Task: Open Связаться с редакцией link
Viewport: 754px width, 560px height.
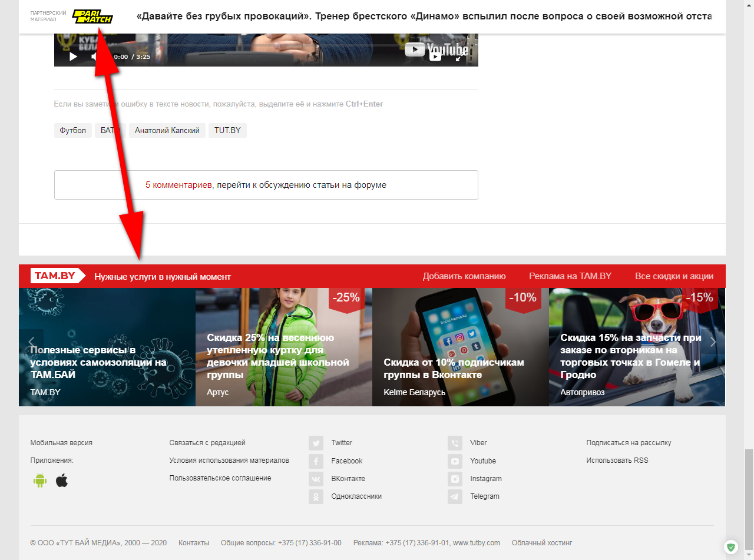Action: point(207,443)
